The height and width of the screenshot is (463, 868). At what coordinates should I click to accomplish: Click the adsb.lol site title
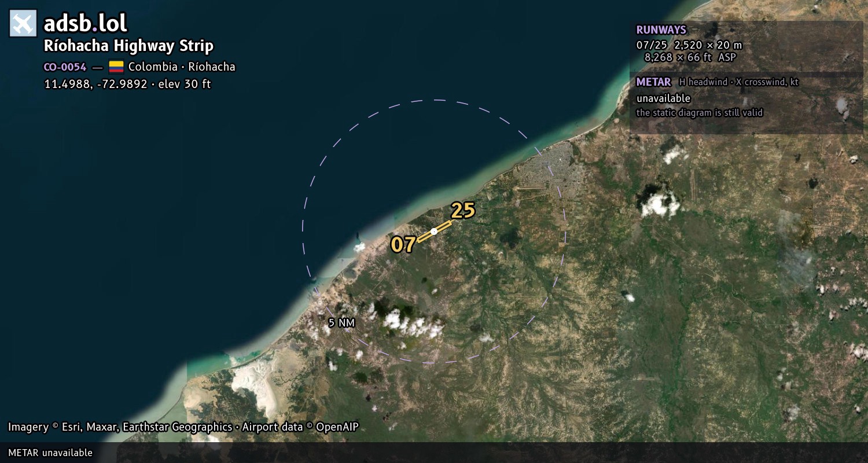85,24
